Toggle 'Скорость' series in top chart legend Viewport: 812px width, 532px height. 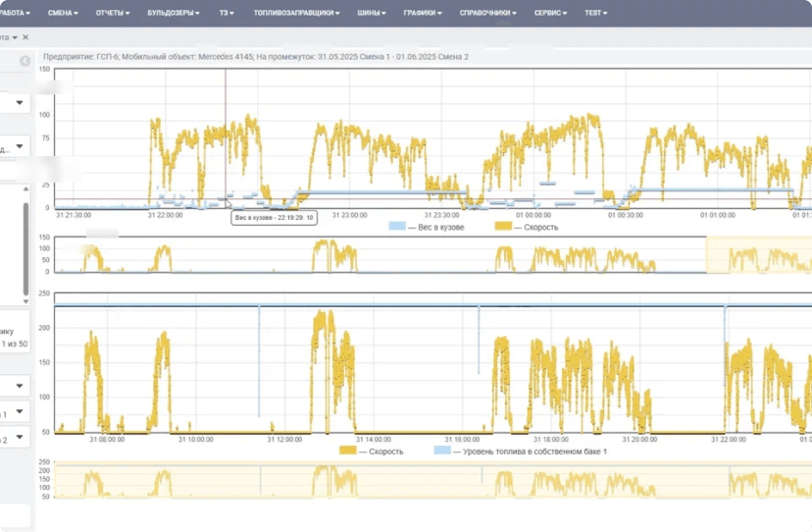530,227
